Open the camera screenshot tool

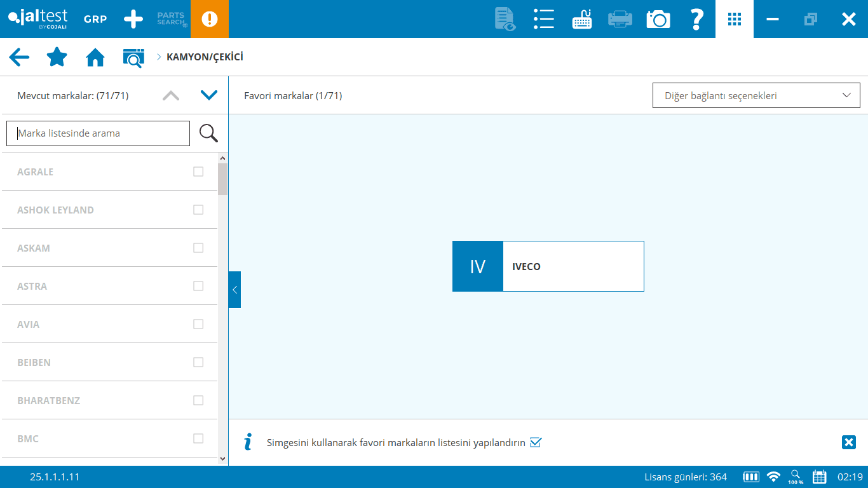658,19
